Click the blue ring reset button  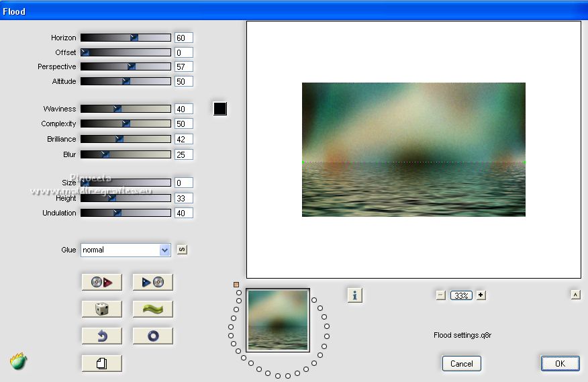click(x=152, y=336)
